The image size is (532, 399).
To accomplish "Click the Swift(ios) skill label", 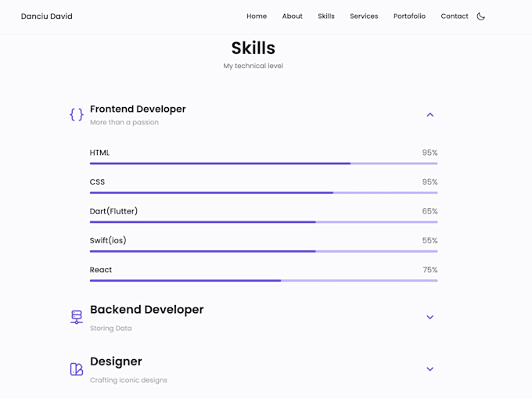I will [x=108, y=240].
